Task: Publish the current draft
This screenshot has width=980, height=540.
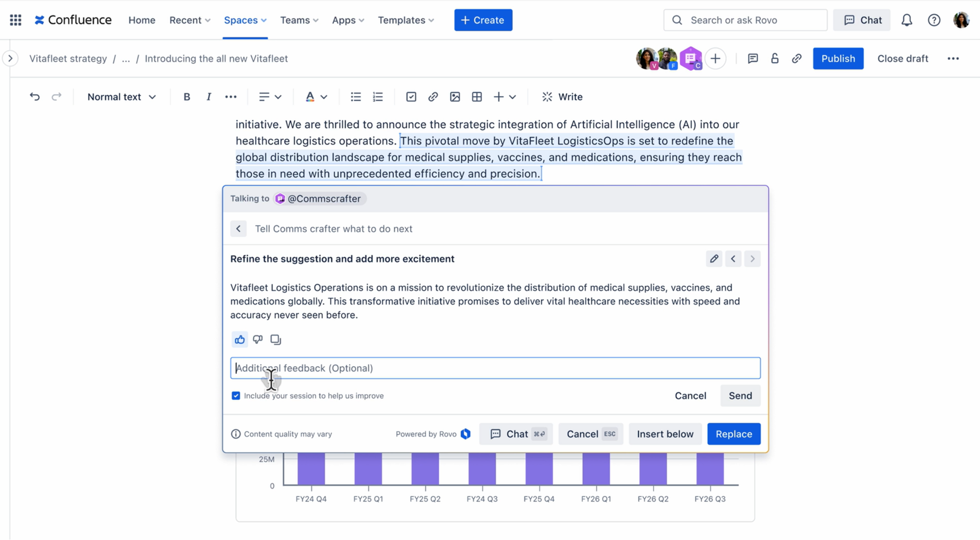Action: coord(838,58)
